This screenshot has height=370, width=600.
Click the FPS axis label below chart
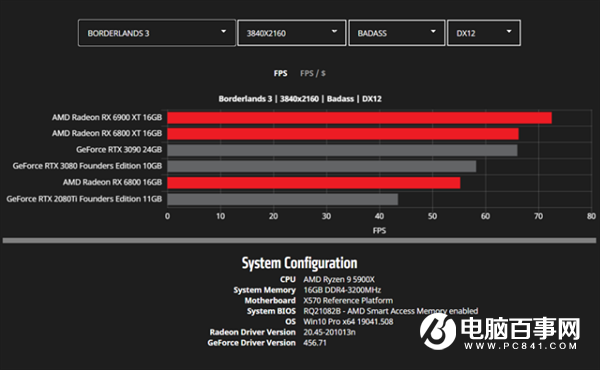click(x=379, y=231)
